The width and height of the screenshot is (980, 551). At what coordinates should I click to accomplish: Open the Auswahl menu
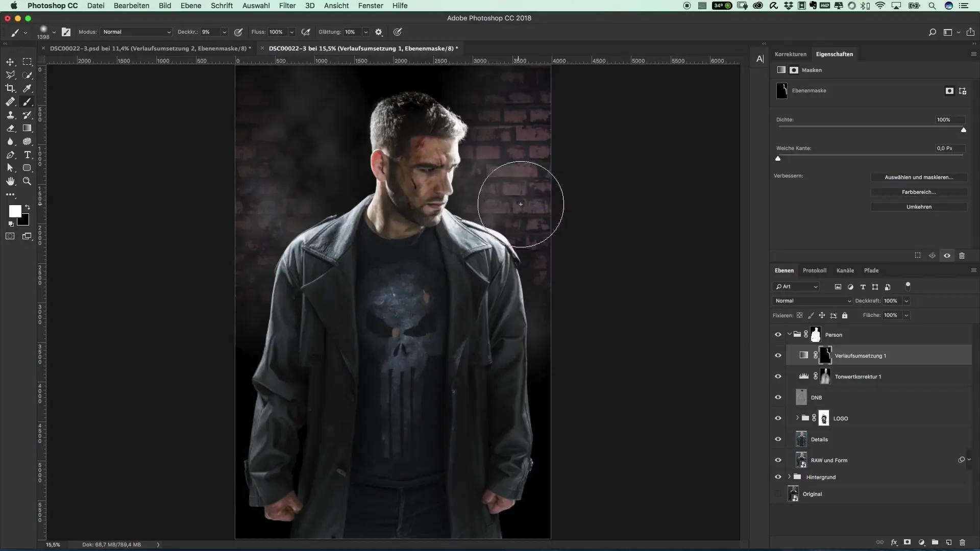(x=256, y=6)
